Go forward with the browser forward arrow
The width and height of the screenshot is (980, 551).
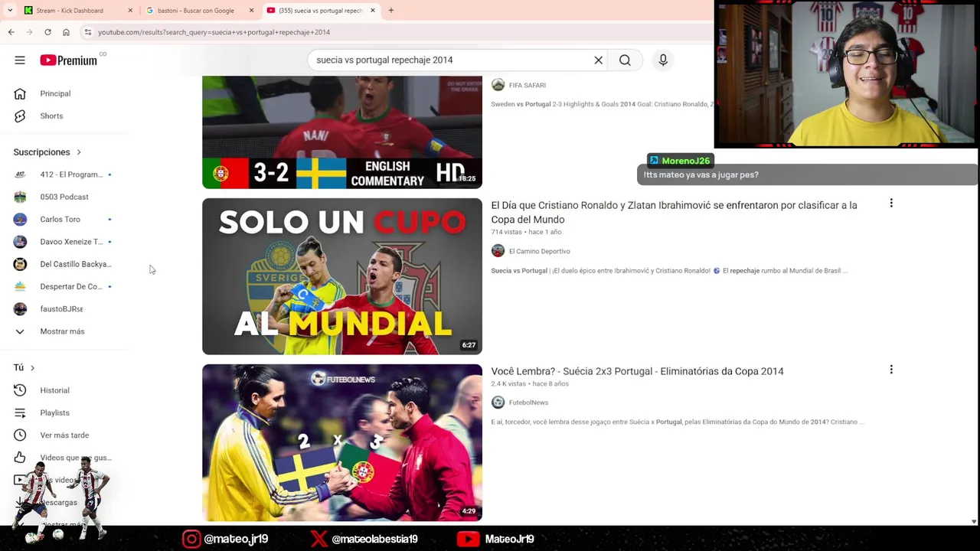pyautogui.click(x=29, y=32)
